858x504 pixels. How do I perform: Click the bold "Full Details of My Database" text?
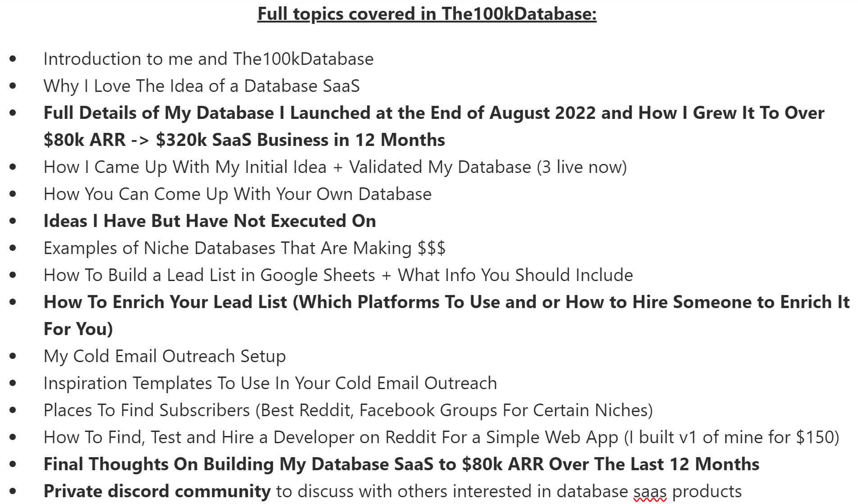[159, 113]
